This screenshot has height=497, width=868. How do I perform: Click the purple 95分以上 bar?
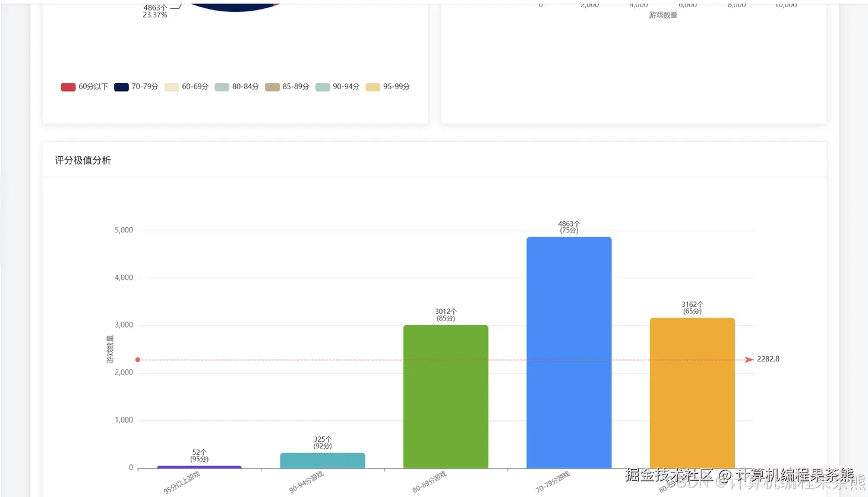[199, 467]
